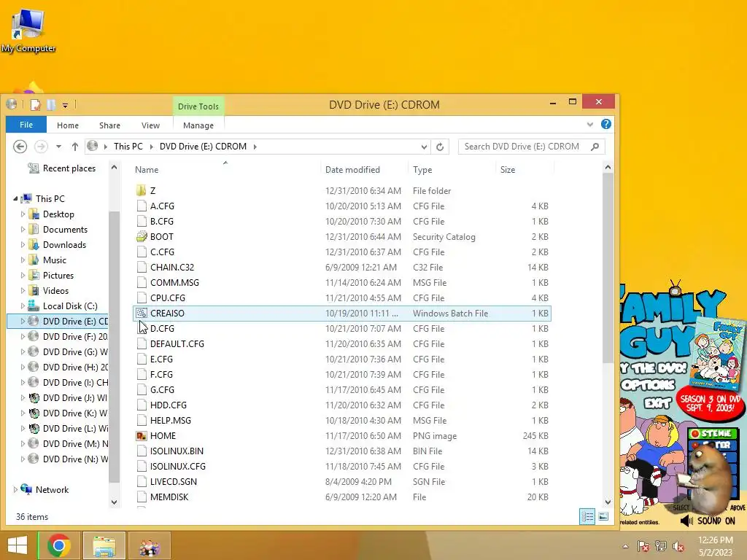747x560 pixels.
Task: Click the taskbar clock and date
Action: tap(716, 546)
